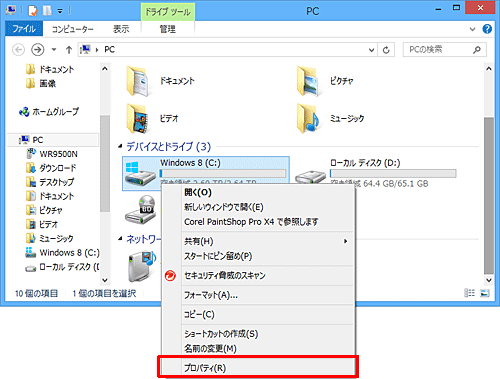Choose フォーマット(A)... in context menu
This screenshot has height=379, width=500.
point(258,295)
